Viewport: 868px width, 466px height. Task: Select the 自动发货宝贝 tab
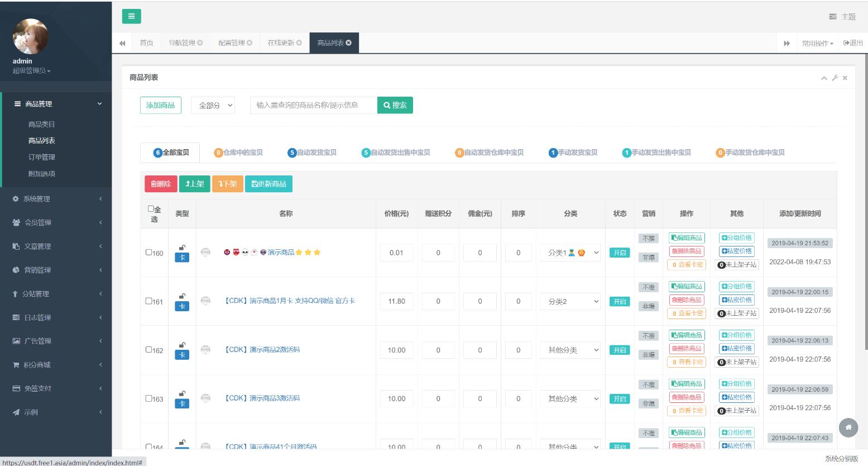[312, 153]
